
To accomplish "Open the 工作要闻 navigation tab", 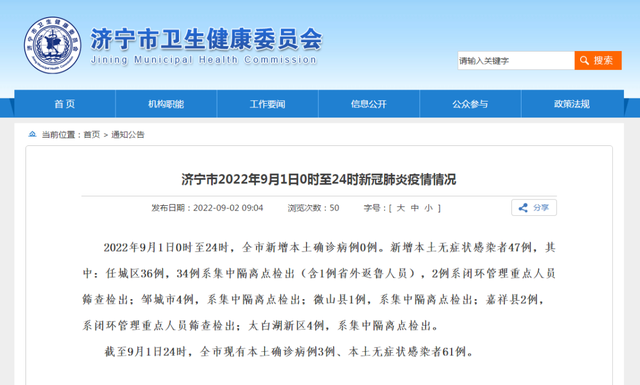I will tap(267, 104).
